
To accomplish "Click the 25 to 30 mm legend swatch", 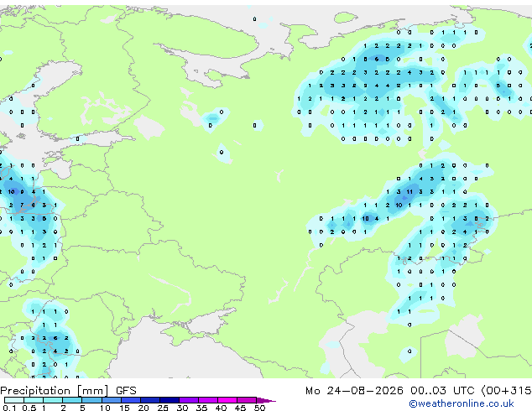I will point(170,400).
